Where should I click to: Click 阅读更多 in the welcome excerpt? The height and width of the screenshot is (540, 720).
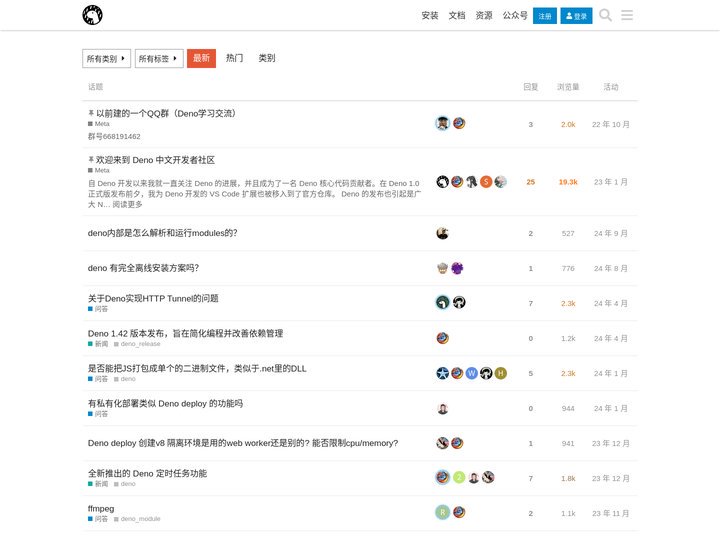pos(127,204)
